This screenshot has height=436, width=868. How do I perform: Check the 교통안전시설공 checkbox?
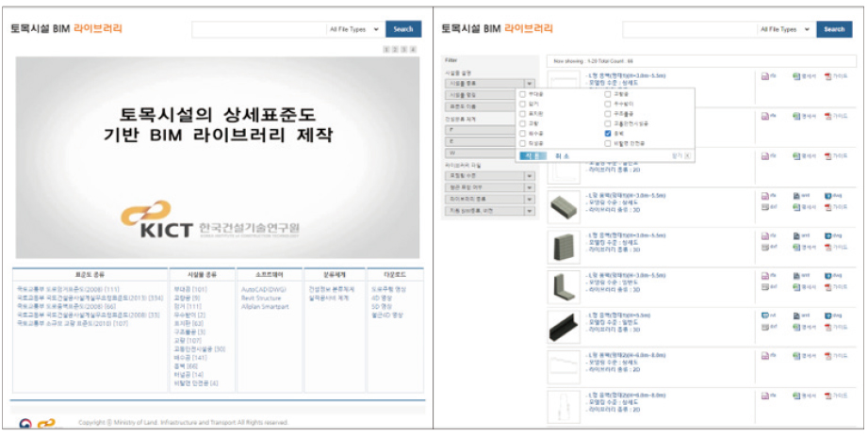pyautogui.click(x=608, y=124)
